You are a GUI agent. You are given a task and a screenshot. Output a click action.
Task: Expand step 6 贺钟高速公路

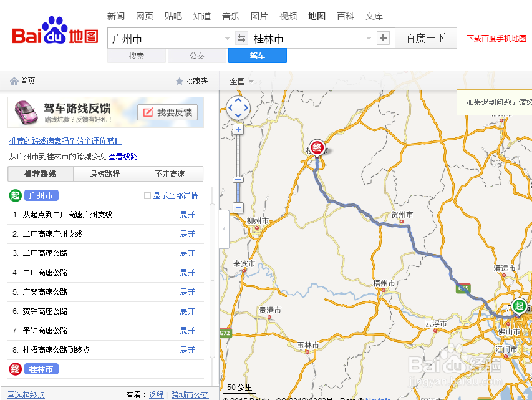coord(187,311)
